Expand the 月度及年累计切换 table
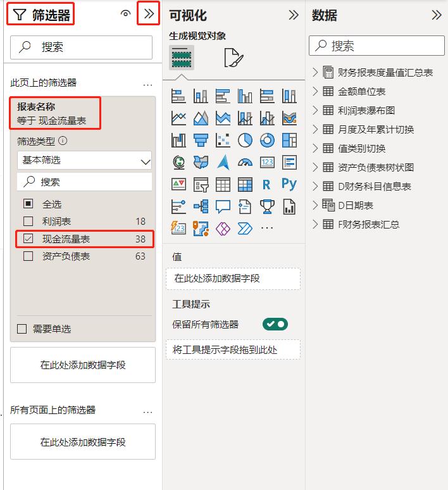Image resolution: width=448 pixels, height=490 pixels. [x=315, y=129]
